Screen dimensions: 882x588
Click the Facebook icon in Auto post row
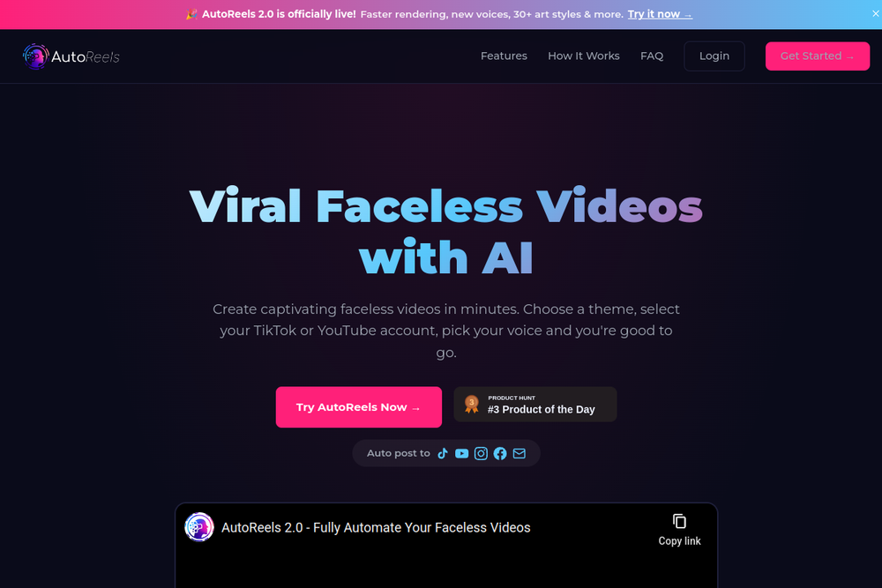tap(500, 453)
